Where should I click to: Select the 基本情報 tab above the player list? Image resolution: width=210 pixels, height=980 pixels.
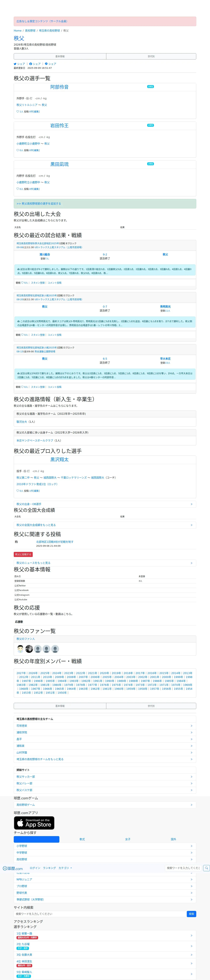point(60,56)
